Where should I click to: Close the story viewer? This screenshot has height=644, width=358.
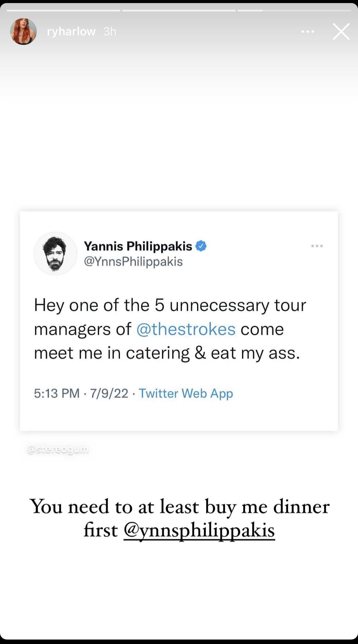coord(341,32)
